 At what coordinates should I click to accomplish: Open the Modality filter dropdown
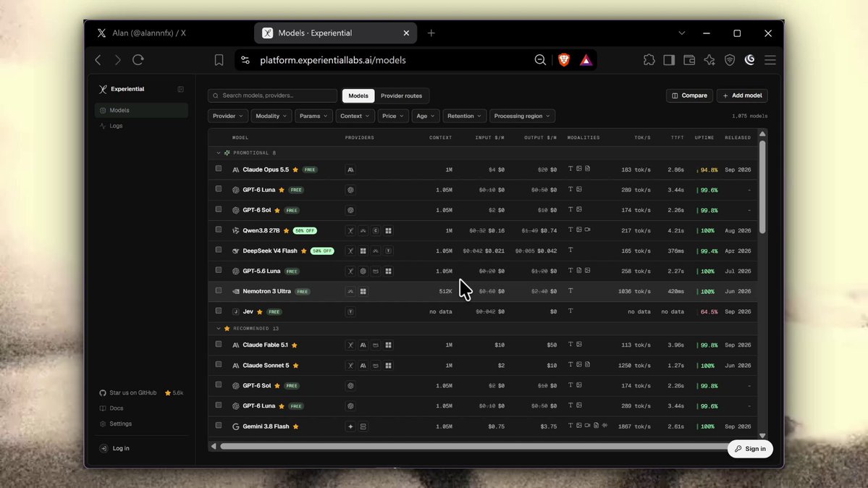pyautogui.click(x=271, y=116)
